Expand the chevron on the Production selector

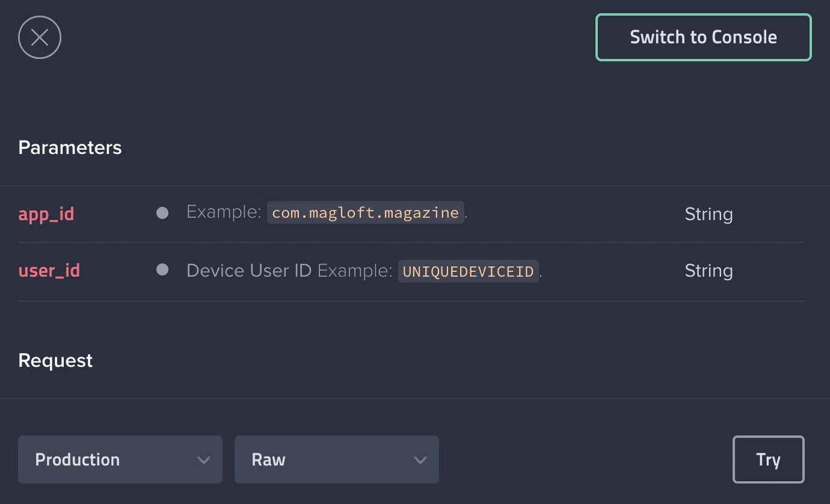pyautogui.click(x=202, y=459)
